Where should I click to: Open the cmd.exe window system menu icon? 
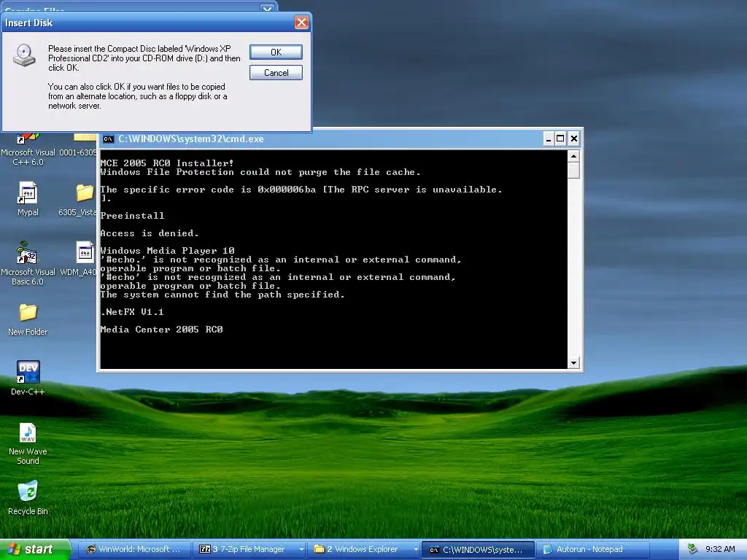(x=108, y=139)
